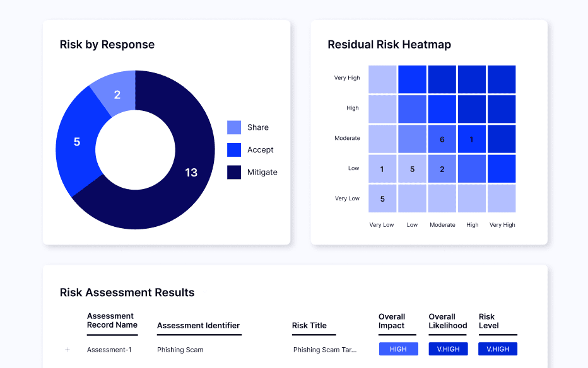Image resolution: width=588 pixels, height=368 pixels.
Task: Click the V.HIGH likelihood badge
Action: [448, 348]
